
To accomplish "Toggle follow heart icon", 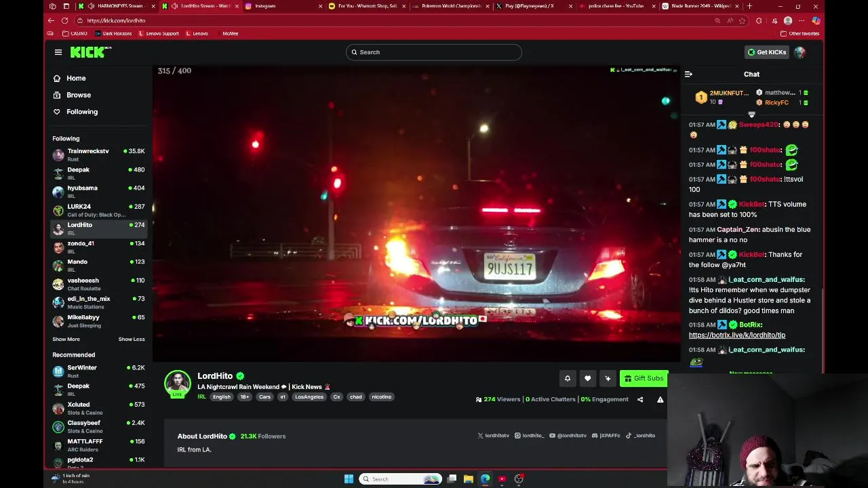I will pyautogui.click(x=587, y=378).
